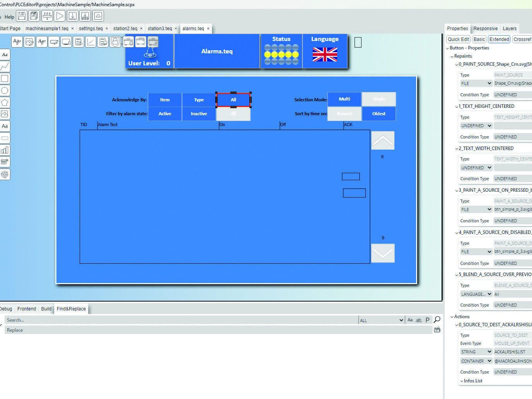This screenshot has height=399, width=532.
Task: Select the image insertion tool
Action: 5,114
